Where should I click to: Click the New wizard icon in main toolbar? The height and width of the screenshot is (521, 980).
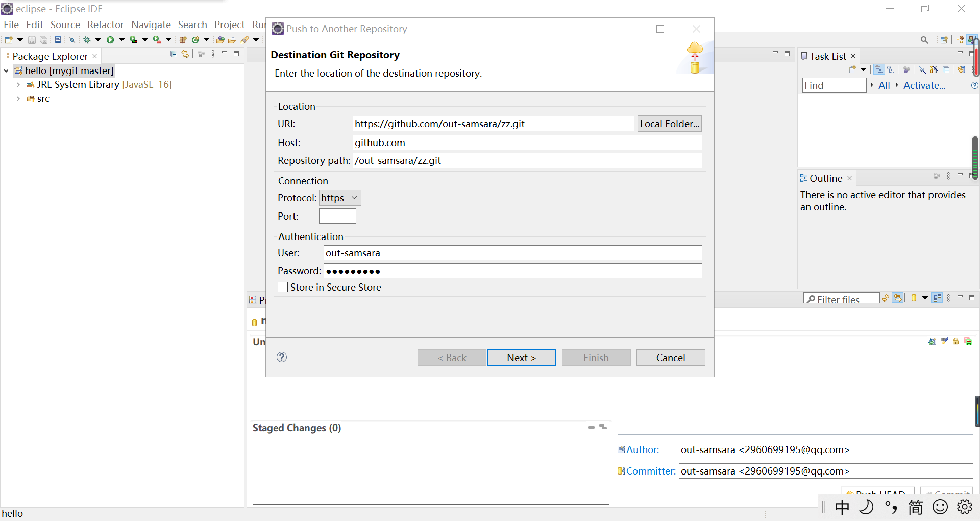[9, 40]
